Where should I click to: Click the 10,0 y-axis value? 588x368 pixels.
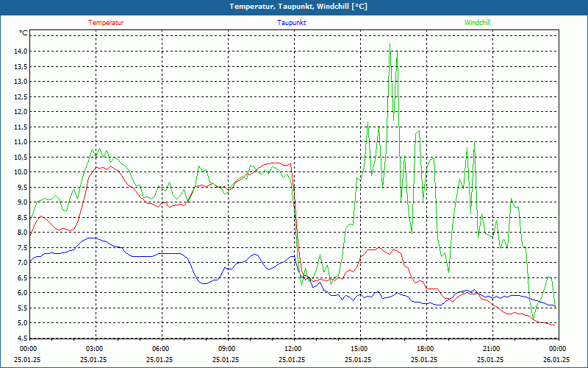click(21, 172)
